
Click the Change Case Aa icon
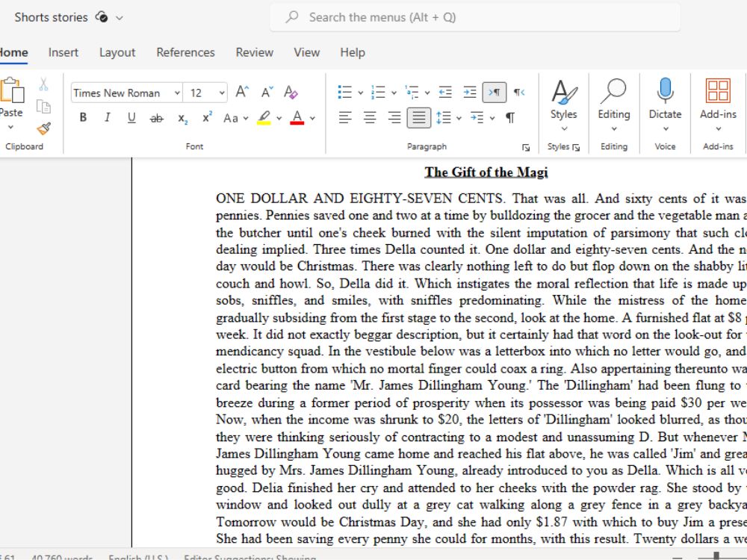pos(231,118)
